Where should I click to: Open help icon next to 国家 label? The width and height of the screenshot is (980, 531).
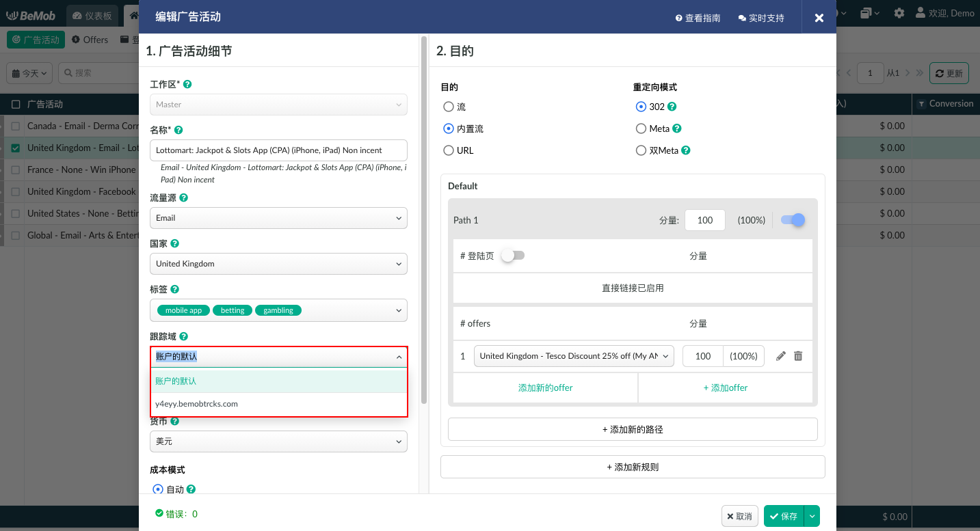(174, 243)
